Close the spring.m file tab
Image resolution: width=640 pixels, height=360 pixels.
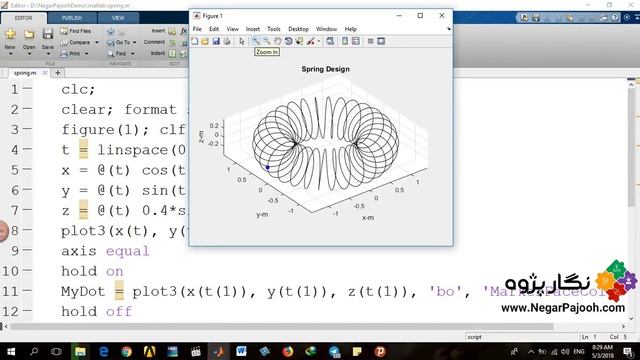pos(45,73)
